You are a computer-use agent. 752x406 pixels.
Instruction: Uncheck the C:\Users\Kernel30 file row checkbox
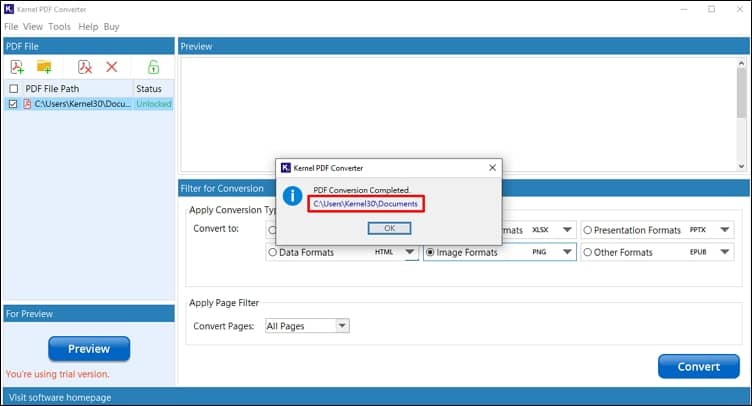[x=13, y=104]
